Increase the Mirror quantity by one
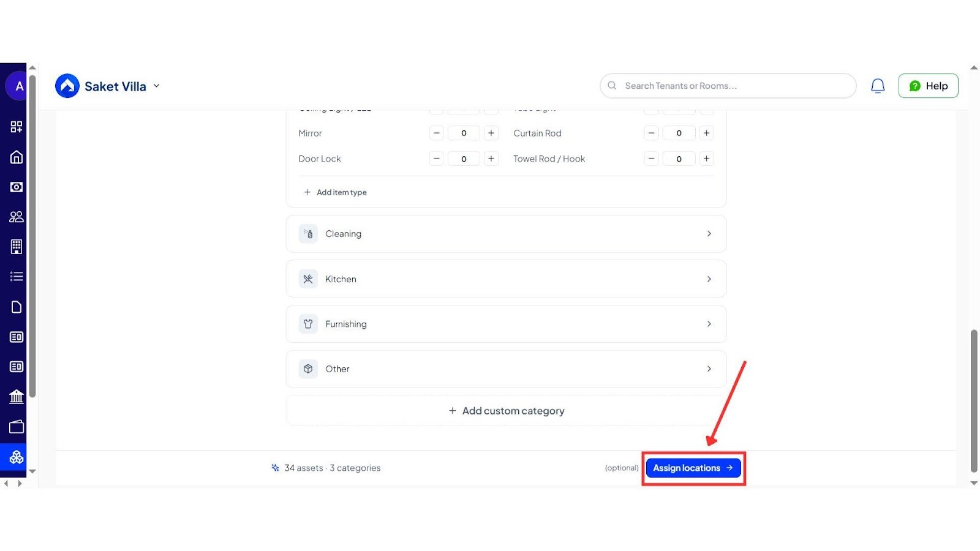This screenshot has width=980, height=551. tap(491, 133)
